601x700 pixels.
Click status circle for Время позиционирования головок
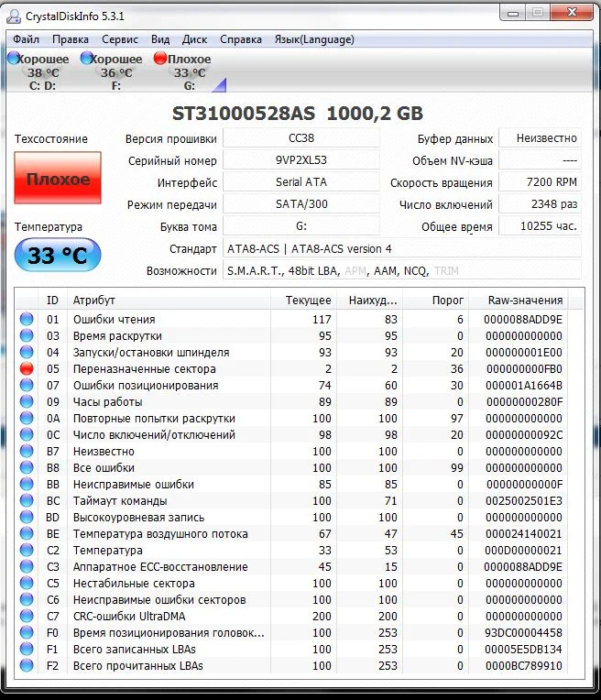click(x=27, y=632)
